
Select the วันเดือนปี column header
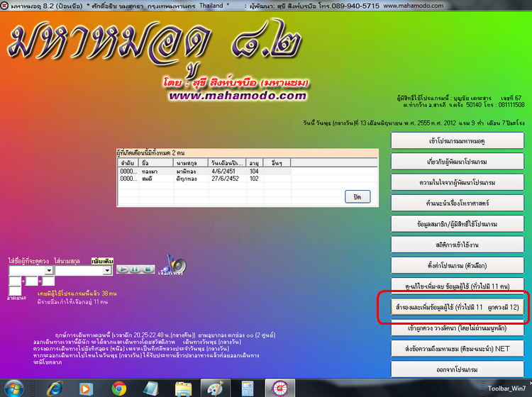pyautogui.click(x=227, y=163)
